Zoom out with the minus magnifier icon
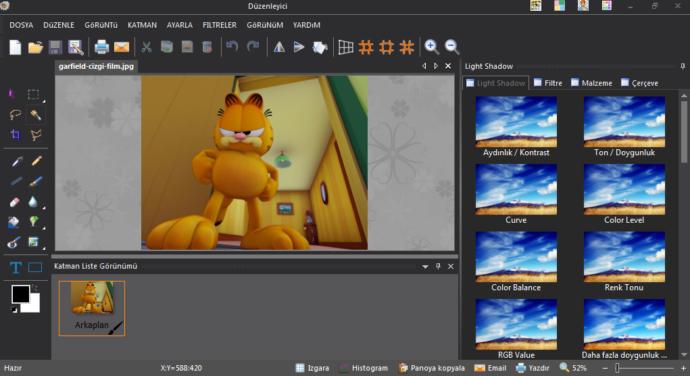Screen dimensions: 690x376 coord(452,47)
